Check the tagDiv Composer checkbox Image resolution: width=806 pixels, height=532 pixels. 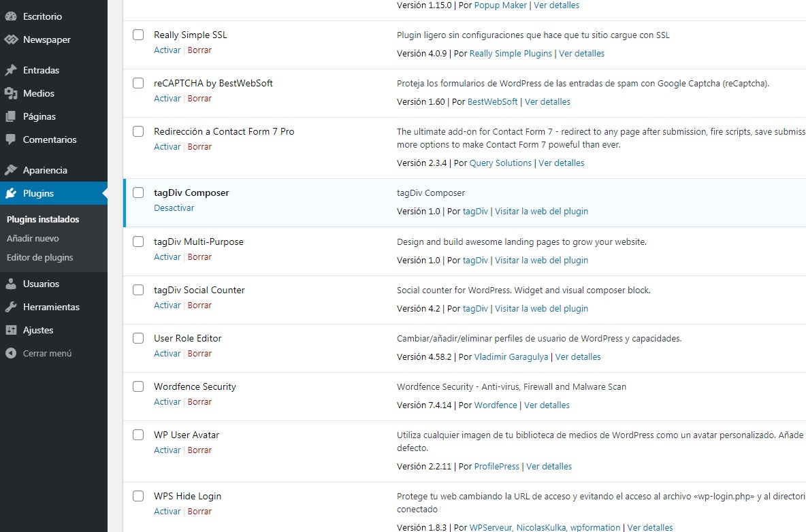138,193
